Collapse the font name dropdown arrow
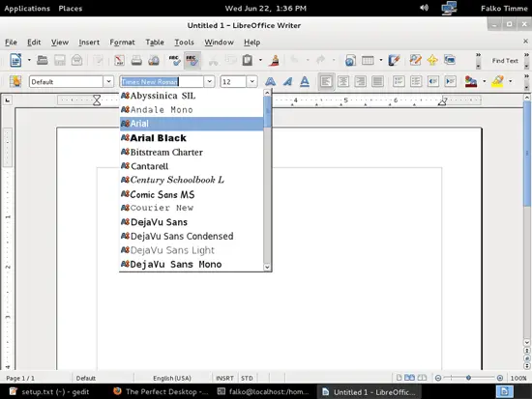Screen dimensions: 532x399 209,81
